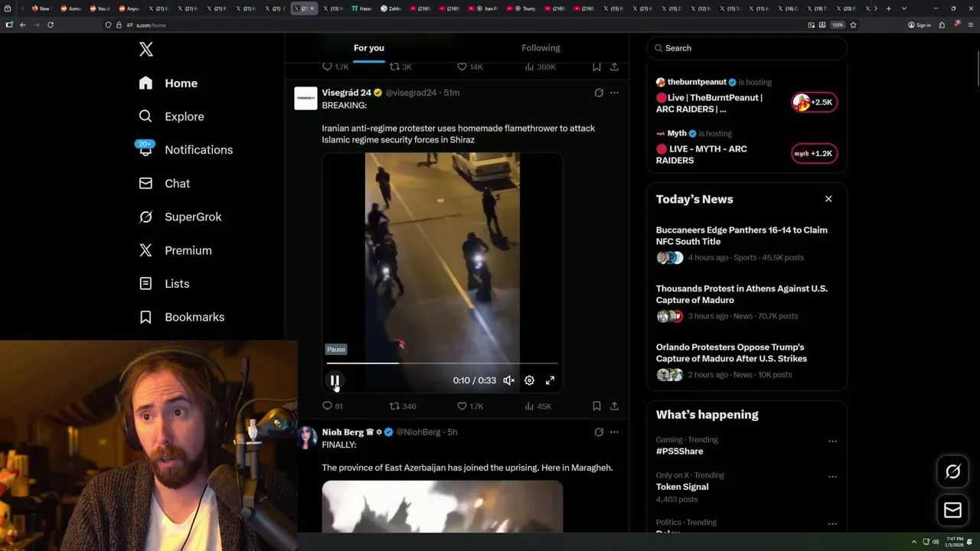
Task: Open the @NiohBerg handle link
Action: [x=418, y=432]
